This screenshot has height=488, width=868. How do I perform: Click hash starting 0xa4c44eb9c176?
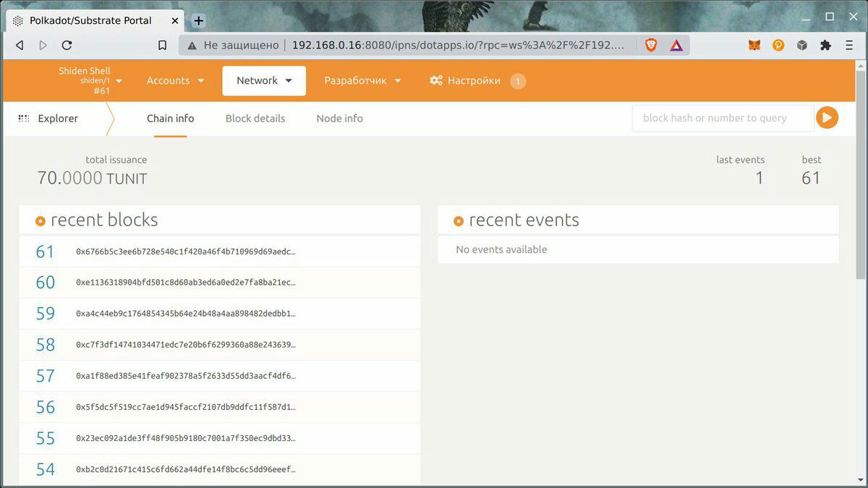(186, 314)
